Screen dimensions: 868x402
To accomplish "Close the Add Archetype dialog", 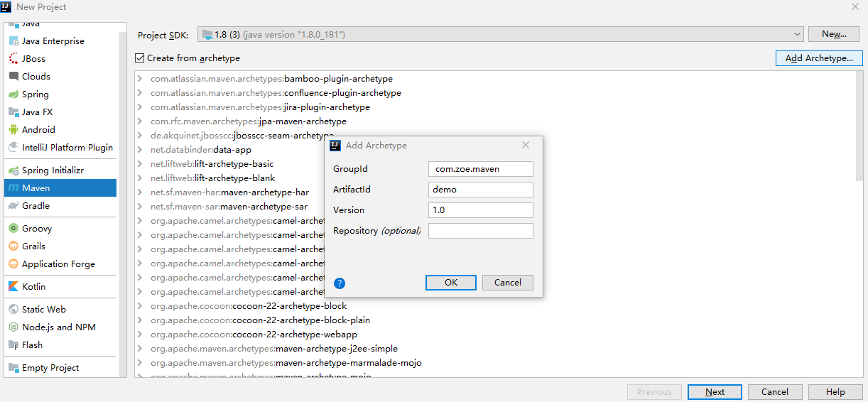I will tap(526, 145).
